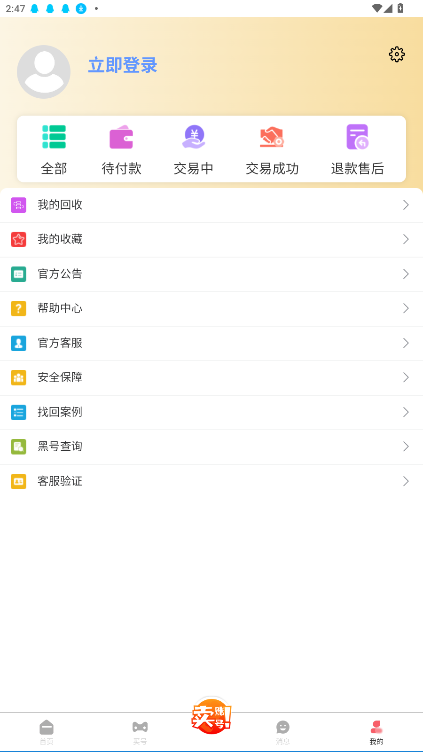
Task: Tap the central 卖账号 sell button
Action: click(212, 717)
